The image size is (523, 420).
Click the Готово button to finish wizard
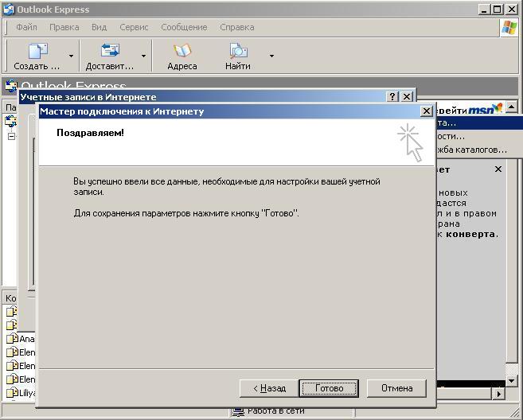tap(329, 388)
